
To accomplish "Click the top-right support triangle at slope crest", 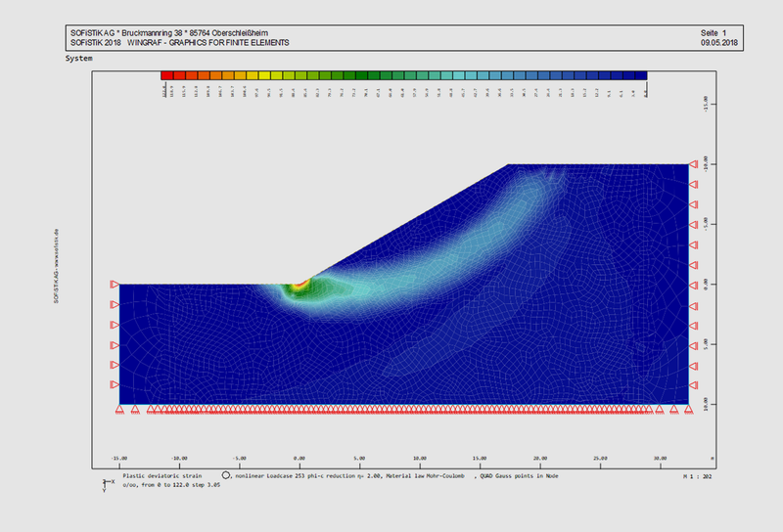I will pyautogui.click(x=694, y=164).
